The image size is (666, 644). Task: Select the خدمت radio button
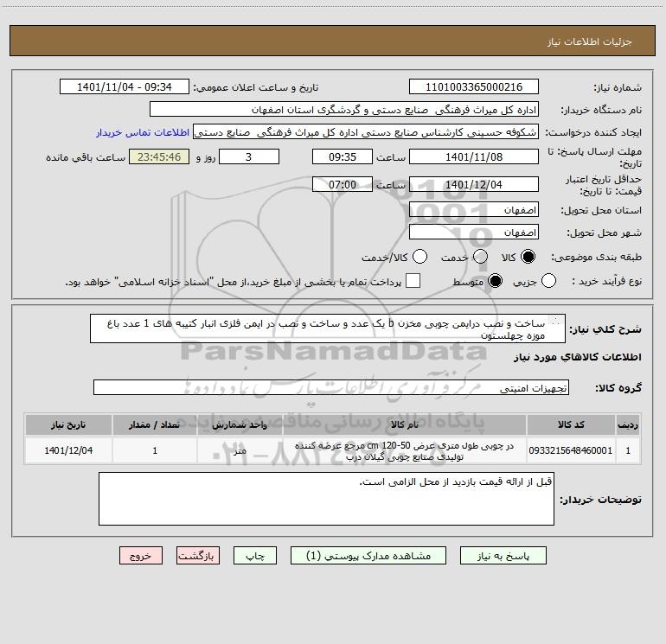480,257
